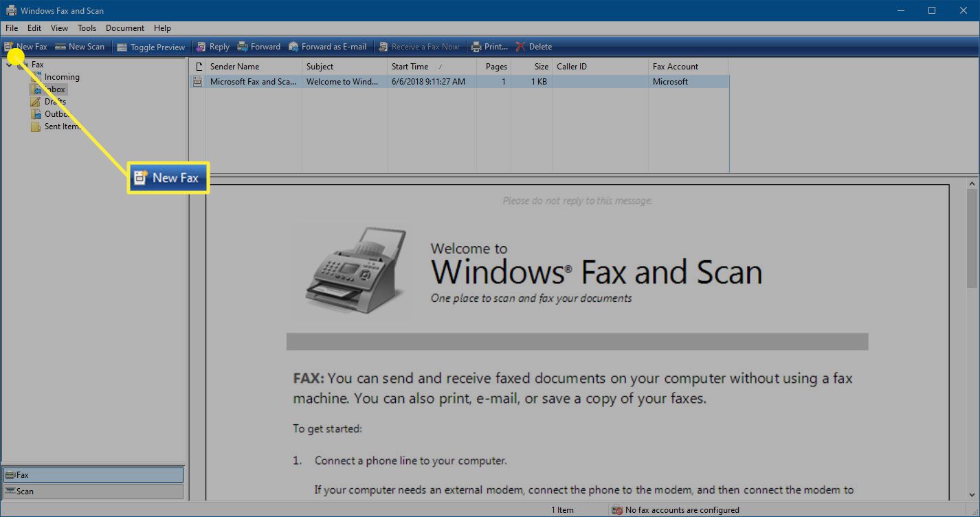Open the Help menu
980x517 pixels.
coord(162,28)
